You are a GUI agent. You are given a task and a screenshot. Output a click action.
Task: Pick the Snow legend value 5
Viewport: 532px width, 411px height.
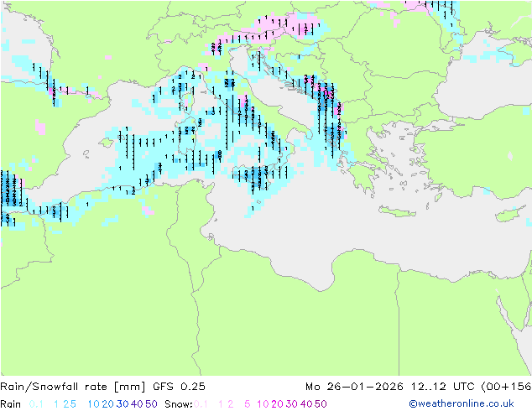[x=248, y=404]
